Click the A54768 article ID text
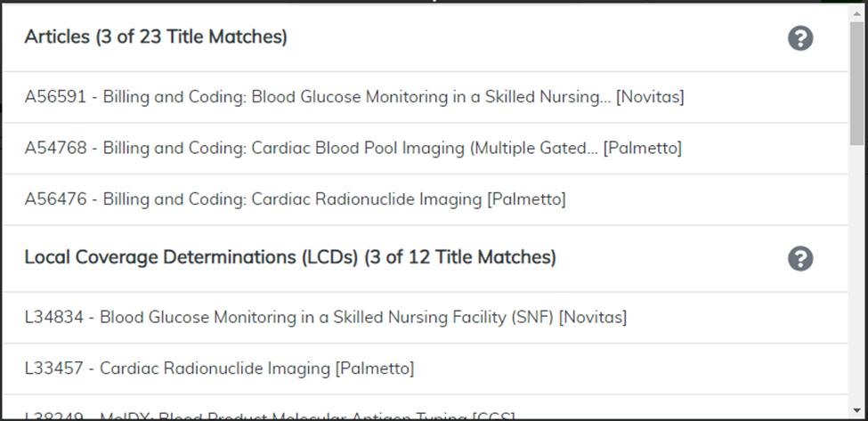The image size is (868, 421). pyautogui.click(x=55, y=148)
